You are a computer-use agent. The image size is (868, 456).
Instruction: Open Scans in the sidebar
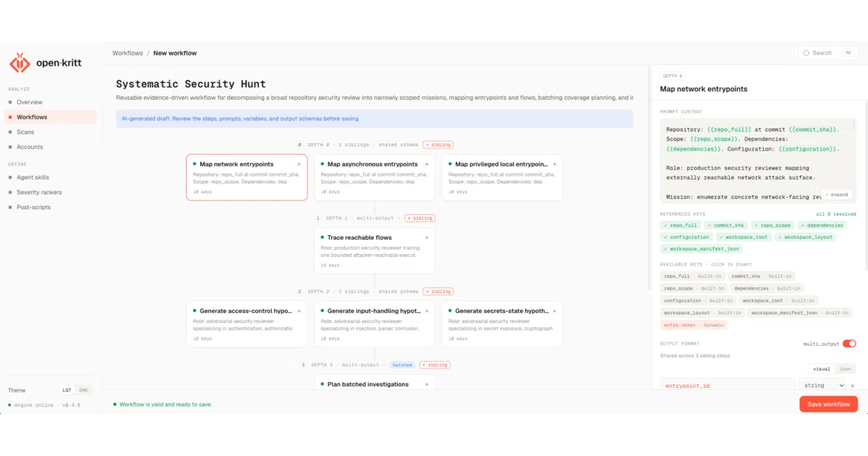[25, 132]
